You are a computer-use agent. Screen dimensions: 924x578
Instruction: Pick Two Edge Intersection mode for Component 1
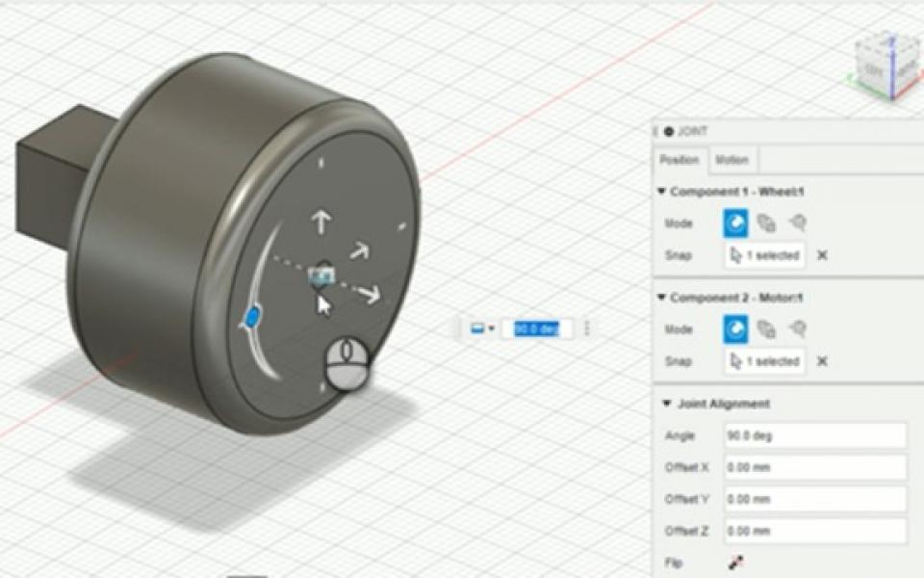[796, 223]
